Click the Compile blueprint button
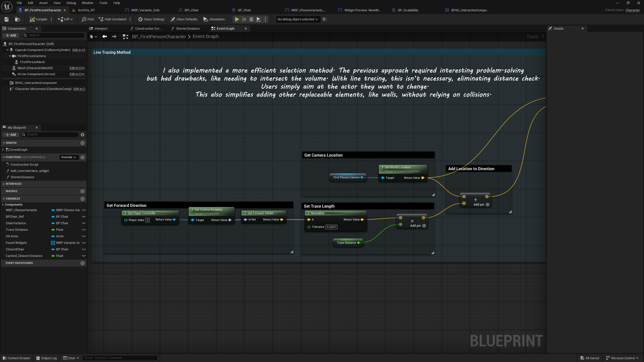Screen dimensions: 644x362 coord(38,19)
